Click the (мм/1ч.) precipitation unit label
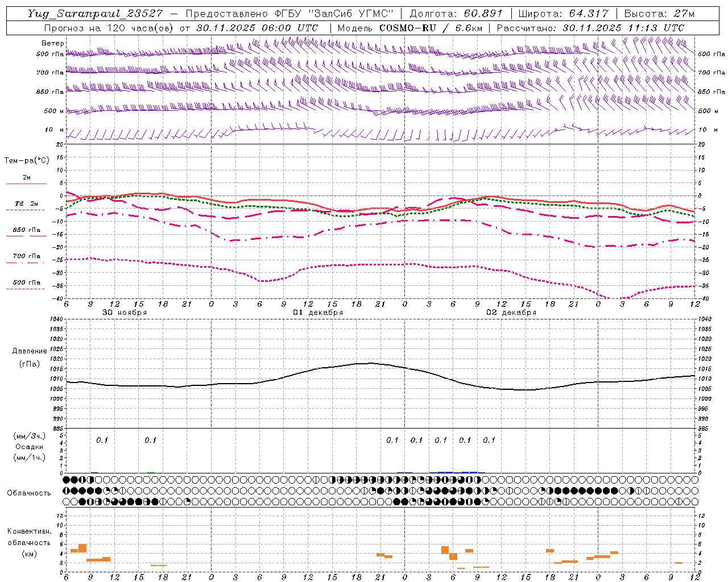Image resolution: width=728 pixels, height=582 pixels. pos(30,458)
